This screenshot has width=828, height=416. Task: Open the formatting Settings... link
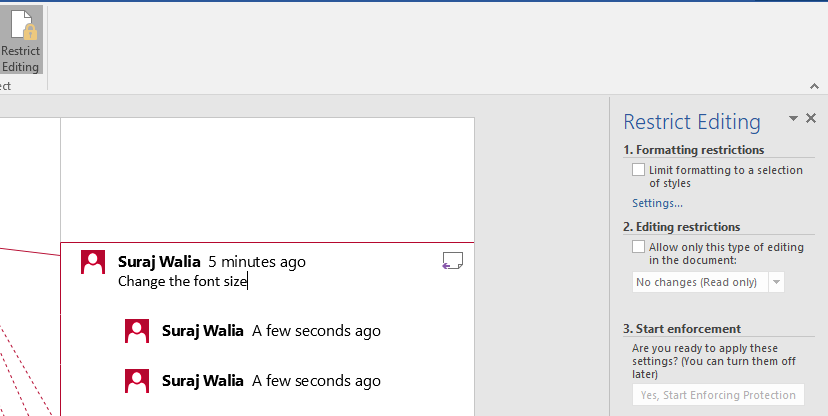(657, 203)
